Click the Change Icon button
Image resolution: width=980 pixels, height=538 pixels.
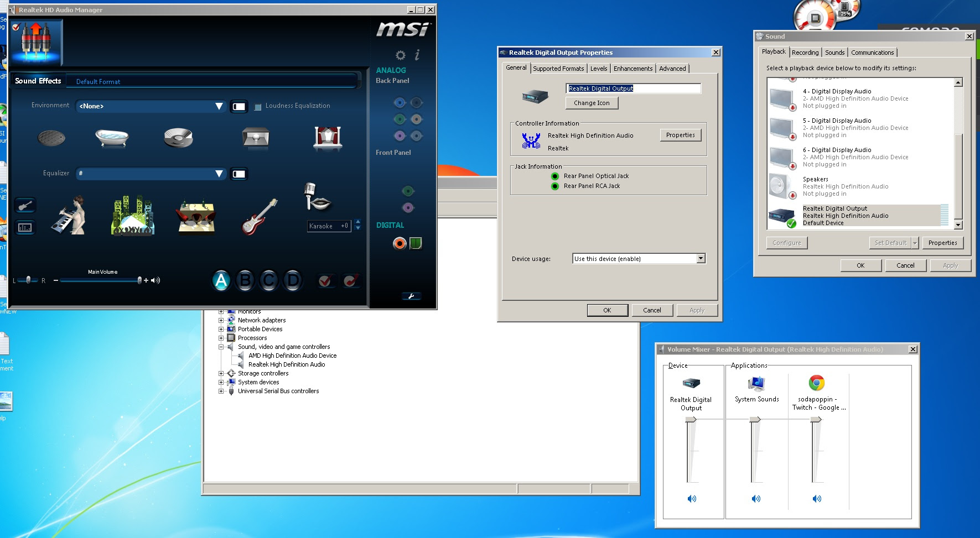[x=592, y=103]
